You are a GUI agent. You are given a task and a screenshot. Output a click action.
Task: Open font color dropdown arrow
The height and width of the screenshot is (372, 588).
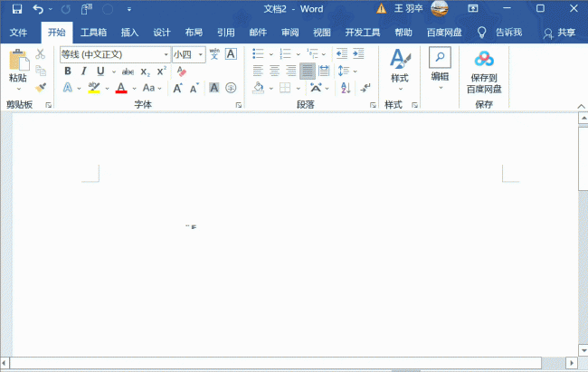134,89
